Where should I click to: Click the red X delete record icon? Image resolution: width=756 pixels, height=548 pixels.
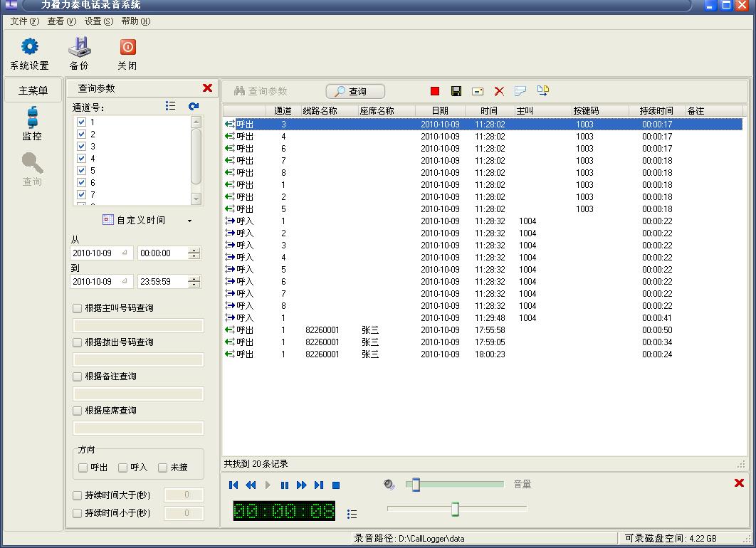tap(499, 91)
